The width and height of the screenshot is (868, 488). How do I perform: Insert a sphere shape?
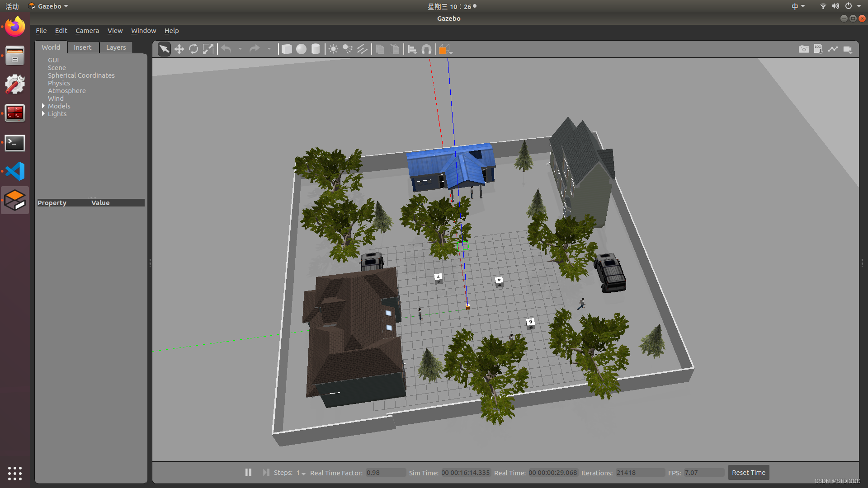pyautogui.click(x=301, y=49)
